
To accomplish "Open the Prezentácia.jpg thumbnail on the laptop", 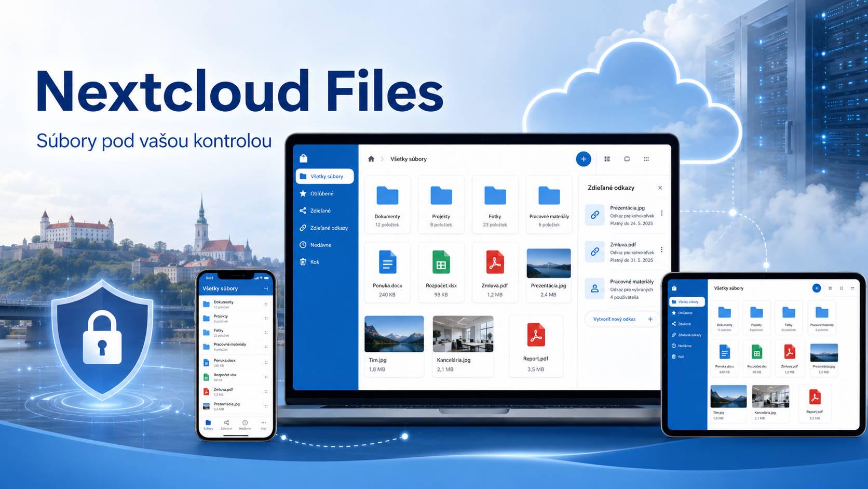I will tap(549, 263).
